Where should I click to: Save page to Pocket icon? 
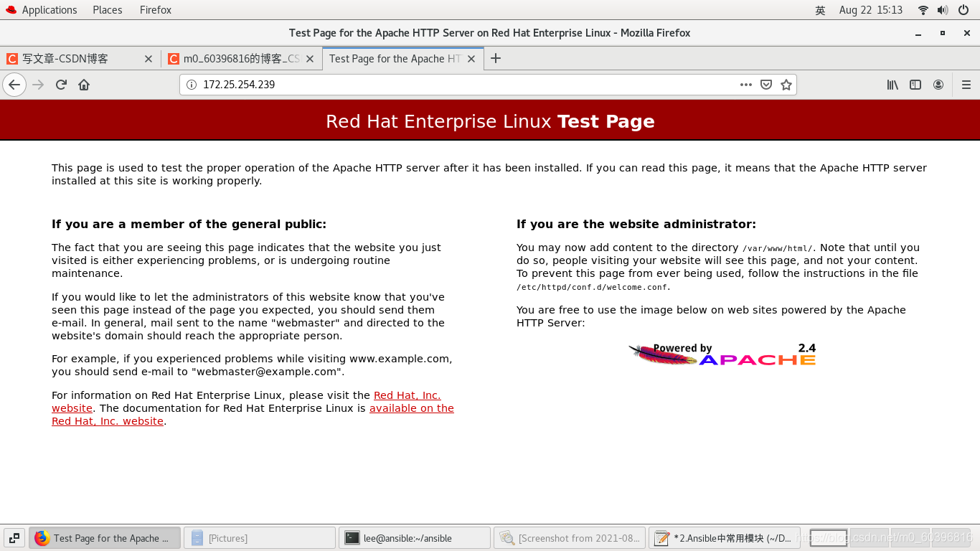[766, 85]
